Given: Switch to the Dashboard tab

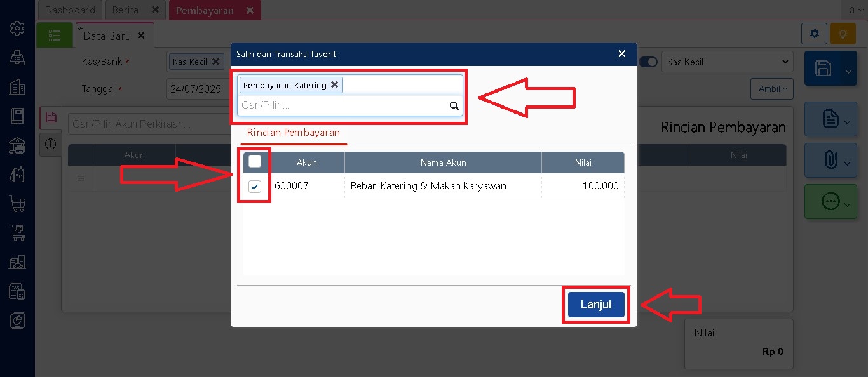Looking at the screenshot, I should click(x=71, y=10).
